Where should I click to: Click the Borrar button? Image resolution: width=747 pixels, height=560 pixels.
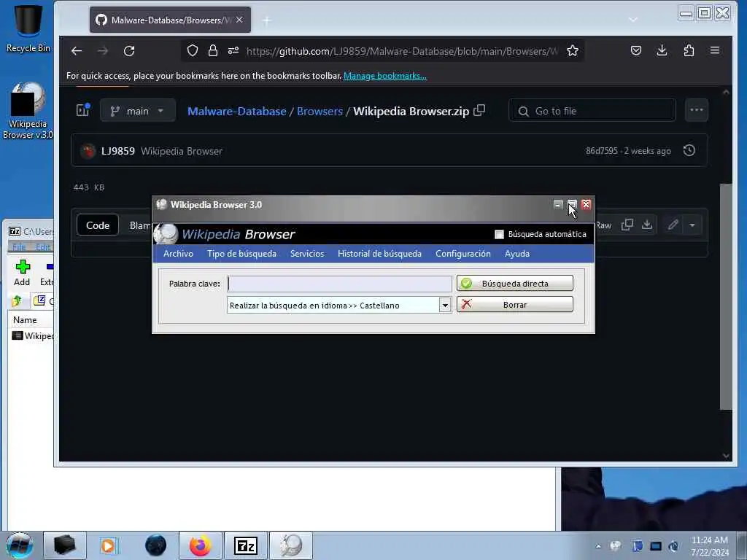click(514, 305)
